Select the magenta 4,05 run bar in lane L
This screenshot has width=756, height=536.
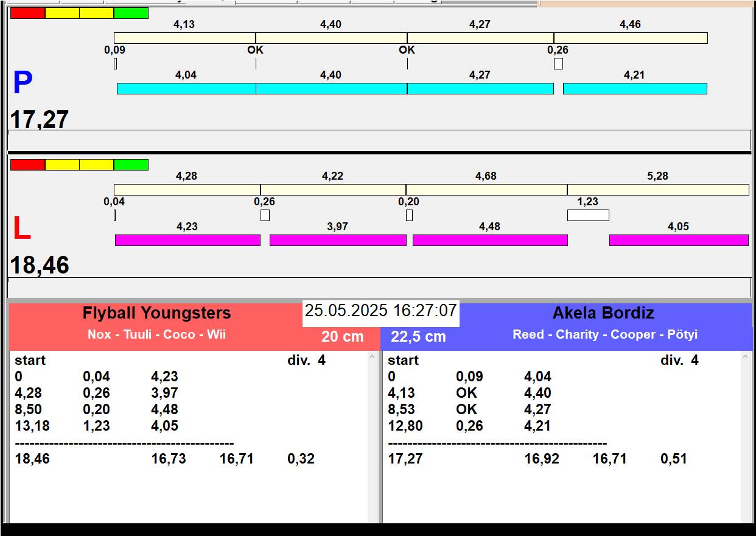pos(679,240)
